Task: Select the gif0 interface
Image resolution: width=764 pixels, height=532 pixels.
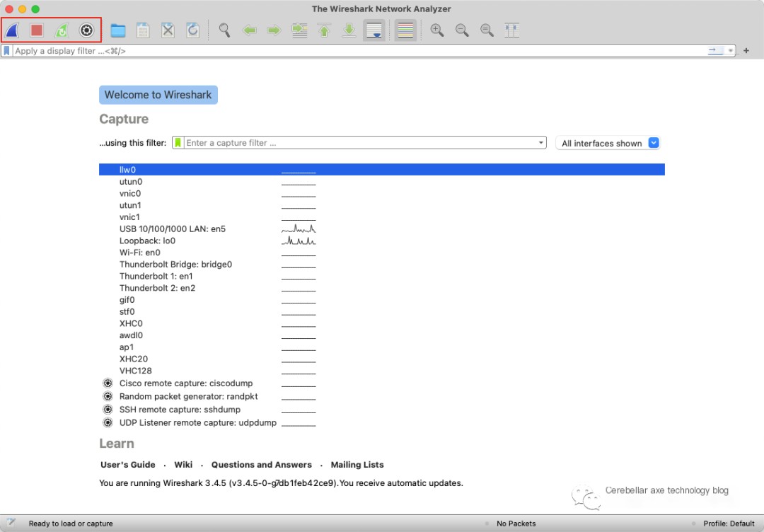Action: [381, 300]
